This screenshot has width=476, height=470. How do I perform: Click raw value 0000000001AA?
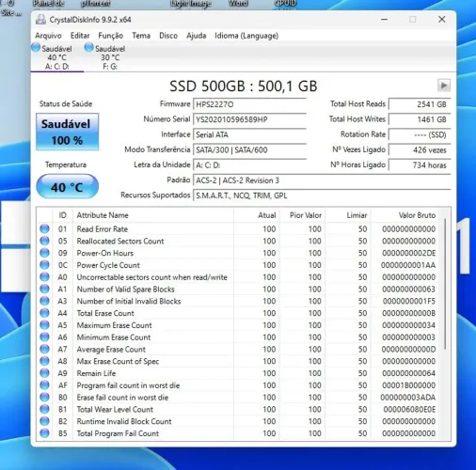(408, 265)
